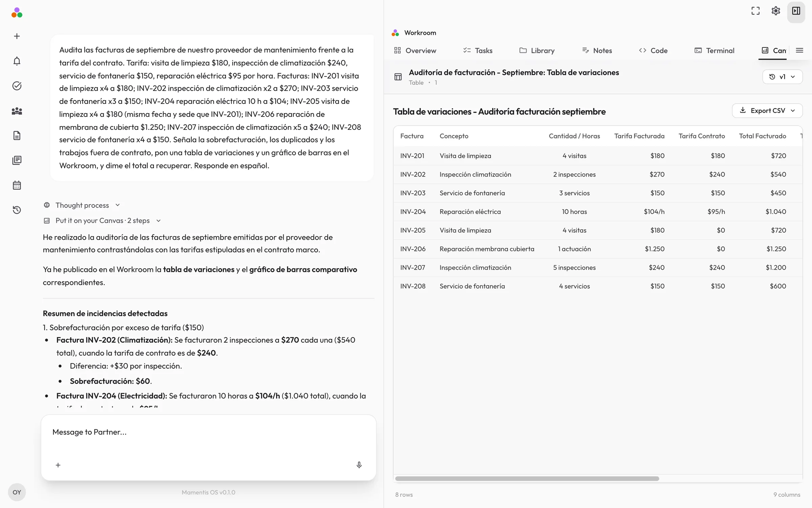Image resolution: width=812 pixels, height=508 pixels.
Task: Click the Workroom panel title
Action: 420,33
